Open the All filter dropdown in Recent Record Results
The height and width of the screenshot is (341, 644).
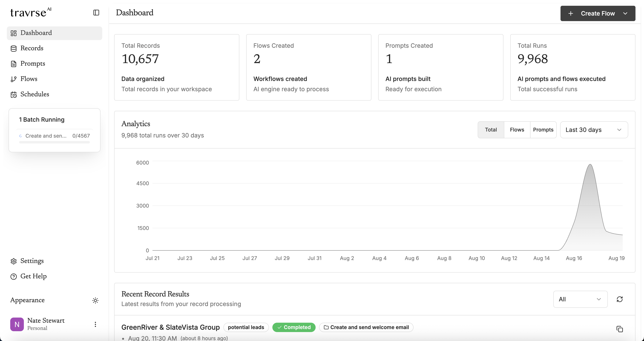(x=580, y=299)
